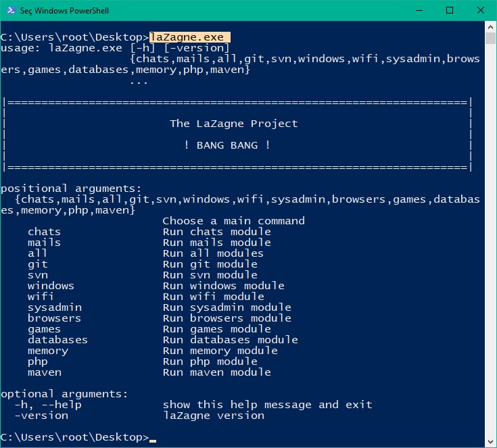The height and width of the screenshot is (448, 497).
Task: Click the scrollbar up arrow
Action: coord(490,27)
